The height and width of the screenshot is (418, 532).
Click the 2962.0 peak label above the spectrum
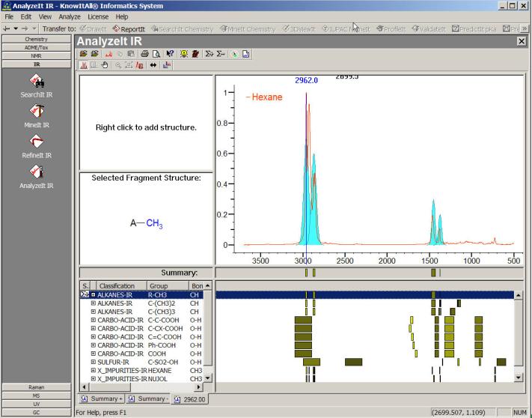(x=306, y=80)
